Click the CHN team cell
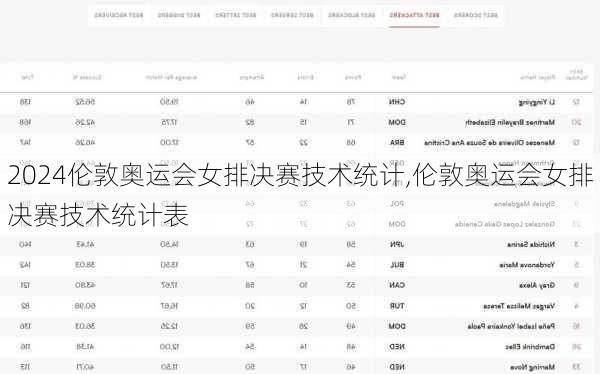The width and height of the screenshot is (600, 374). click(x=397, y=102)
